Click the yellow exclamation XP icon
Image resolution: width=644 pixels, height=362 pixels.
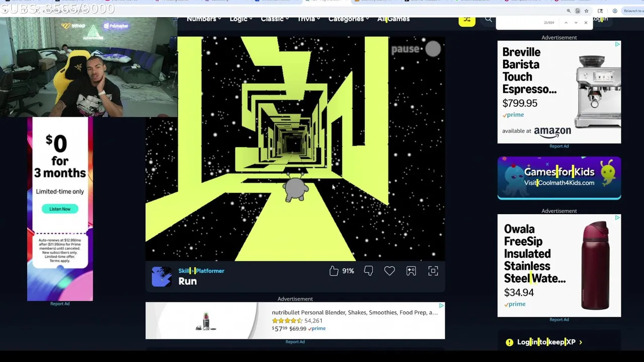pos(509,342)
